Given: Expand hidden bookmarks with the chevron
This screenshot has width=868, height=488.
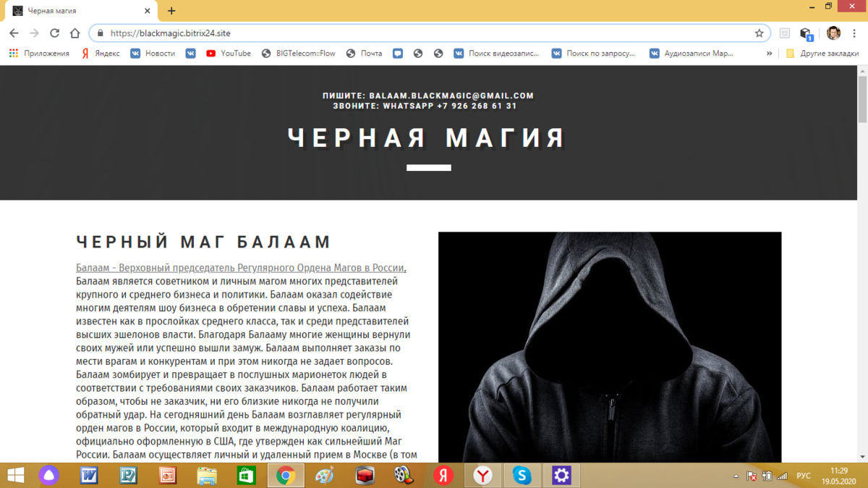Looking at the screenshot, I should tap(770, 53).
